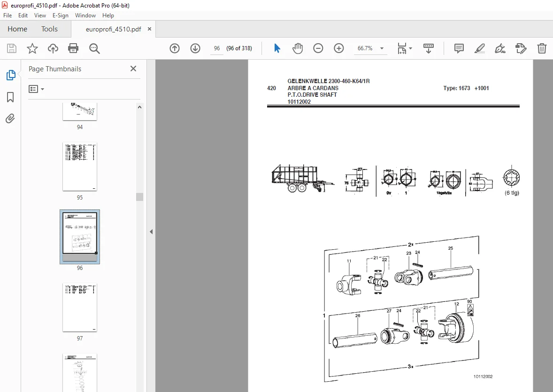
Task: Click the thumbnail panel scrollbar handle
Action: [140, 197]
